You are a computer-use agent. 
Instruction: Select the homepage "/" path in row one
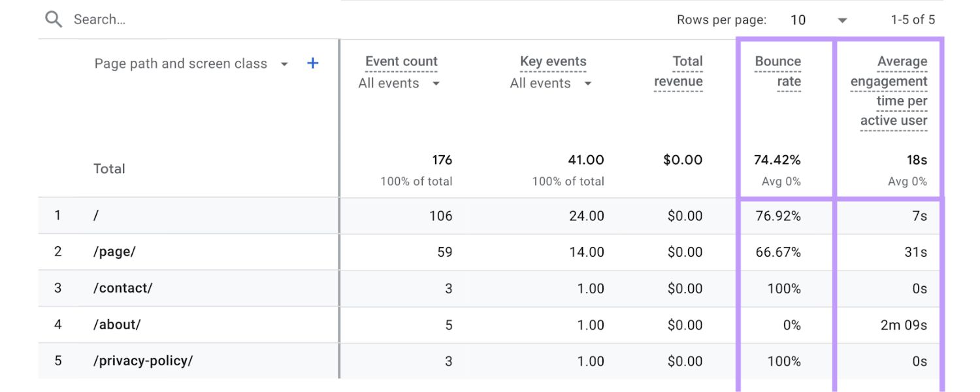pyautogui.click(x=96, y=216)
